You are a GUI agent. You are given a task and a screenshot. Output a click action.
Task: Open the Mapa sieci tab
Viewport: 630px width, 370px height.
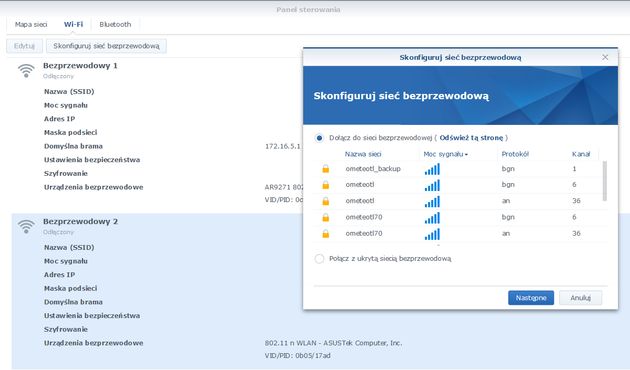point(31,25)
